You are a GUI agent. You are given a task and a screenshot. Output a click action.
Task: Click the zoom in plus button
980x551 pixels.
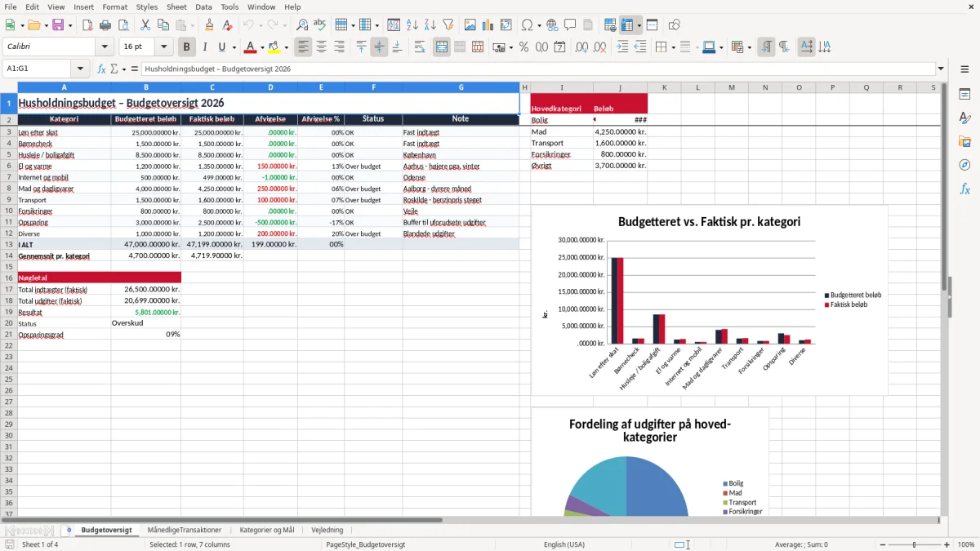point(947,544)
